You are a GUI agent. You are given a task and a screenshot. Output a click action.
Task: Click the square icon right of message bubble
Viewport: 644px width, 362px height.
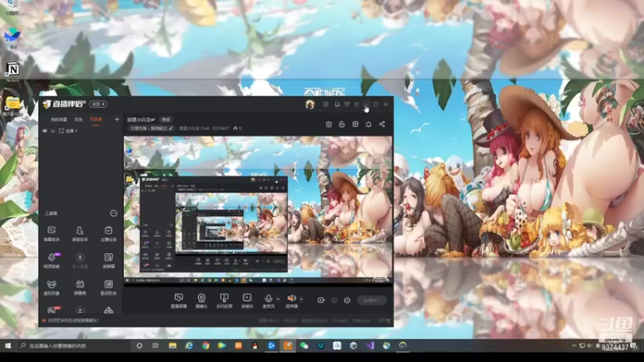(x=336, y=105)
